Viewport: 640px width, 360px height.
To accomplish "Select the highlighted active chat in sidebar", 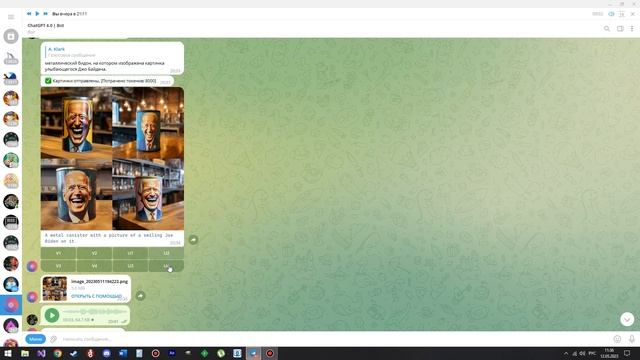I will click(x=11, y=305).
